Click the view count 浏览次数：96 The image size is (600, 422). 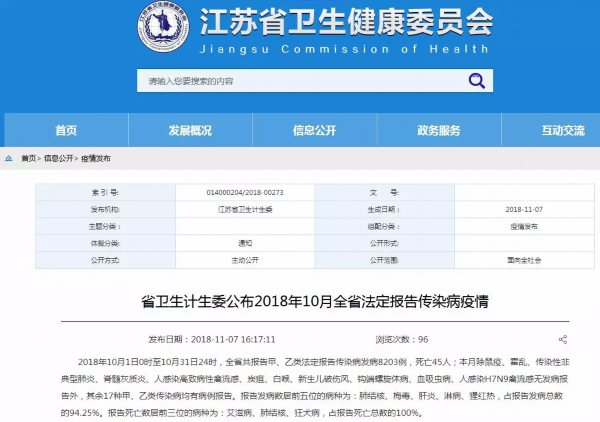pos(402,339)
